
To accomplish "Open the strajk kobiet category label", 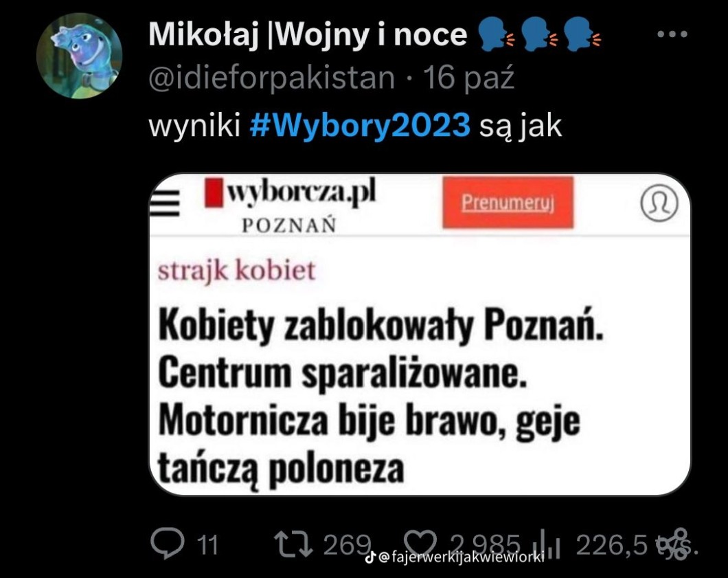I will tap(237, 270).
